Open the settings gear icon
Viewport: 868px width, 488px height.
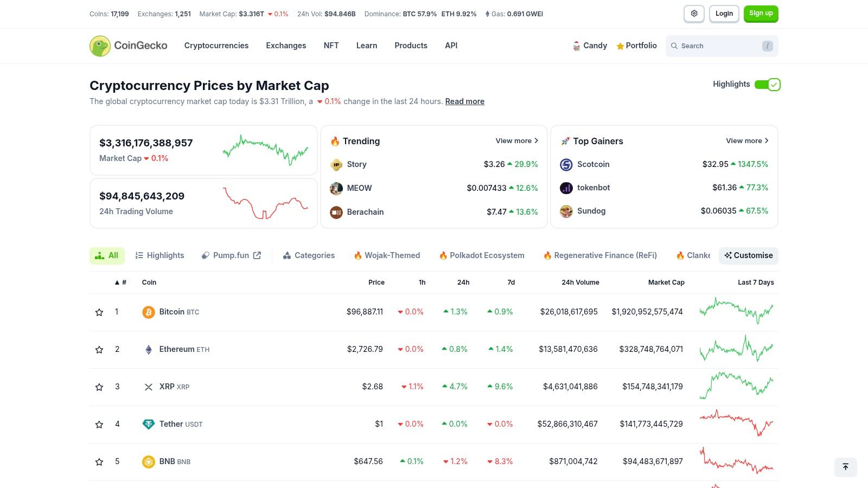[694, 14]
